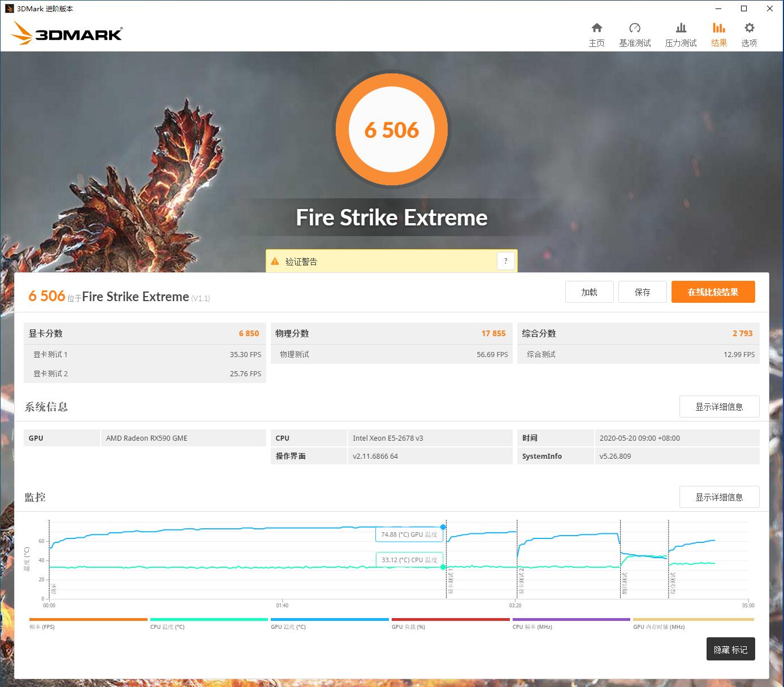Image resolution: width=784 pixels, height=687 pixels.
Task: Click the 综合分数 combined score header row
Action: pyautogui.click(x=638, y=333)
